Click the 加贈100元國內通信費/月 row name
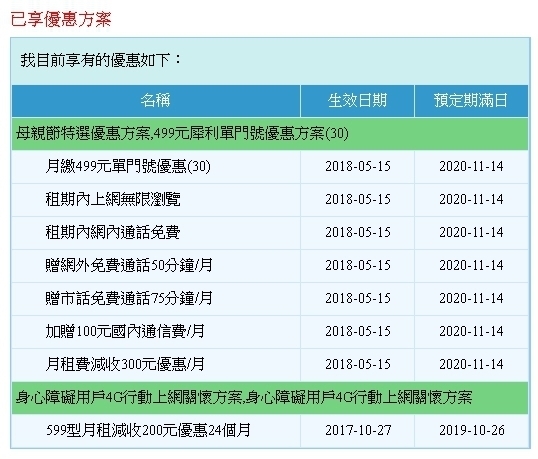This screenshot has height=459, width=538. click(x=125, y=331)
